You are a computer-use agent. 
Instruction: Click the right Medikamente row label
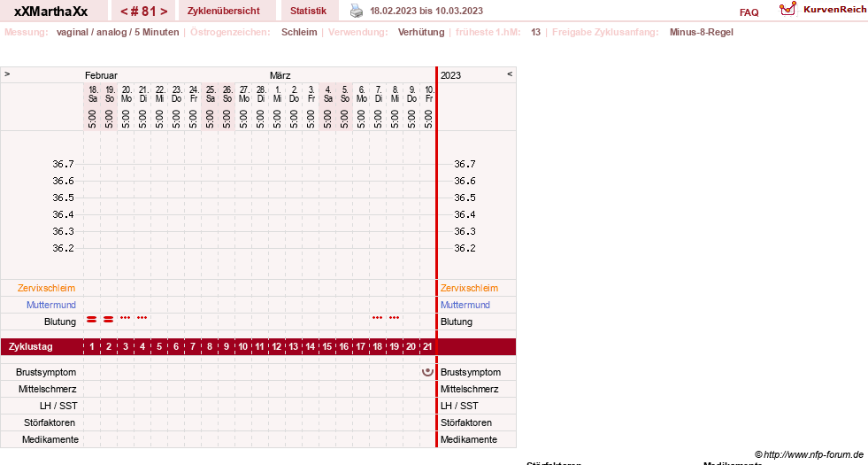pyautogui.click(x=469, y=439)
